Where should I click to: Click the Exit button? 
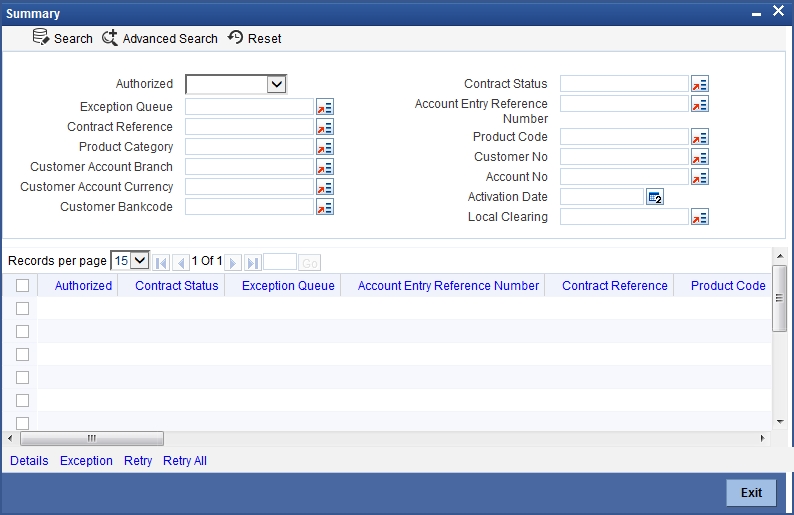pos(751,493)
